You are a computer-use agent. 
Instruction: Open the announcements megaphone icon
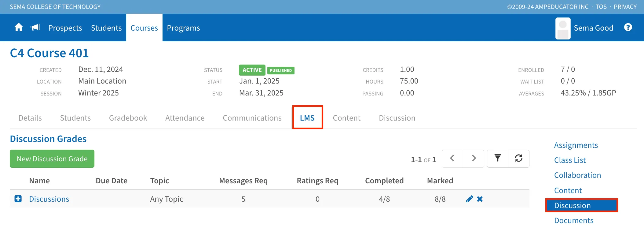[35, 28]
